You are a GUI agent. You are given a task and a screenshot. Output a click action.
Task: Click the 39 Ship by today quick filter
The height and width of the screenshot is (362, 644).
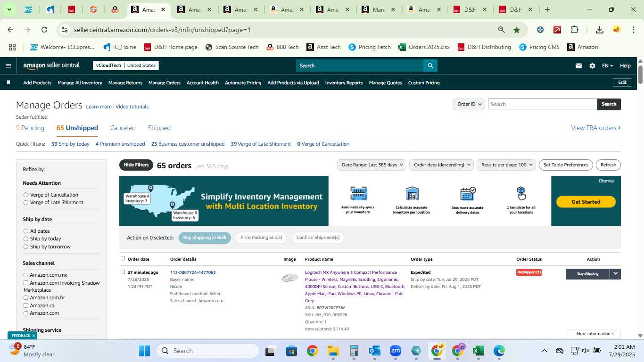pyautogui.click(x=70, y=144)
